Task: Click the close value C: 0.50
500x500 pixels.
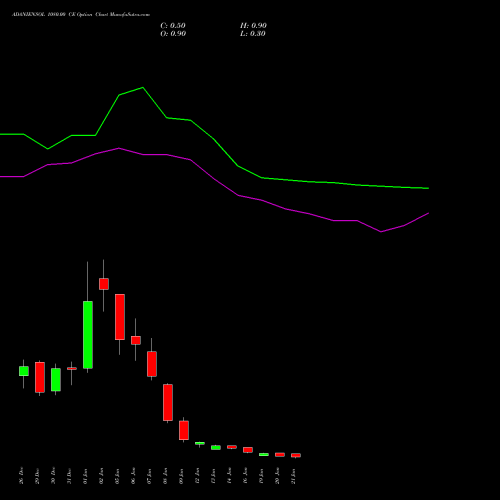Action: pos(173,26)
